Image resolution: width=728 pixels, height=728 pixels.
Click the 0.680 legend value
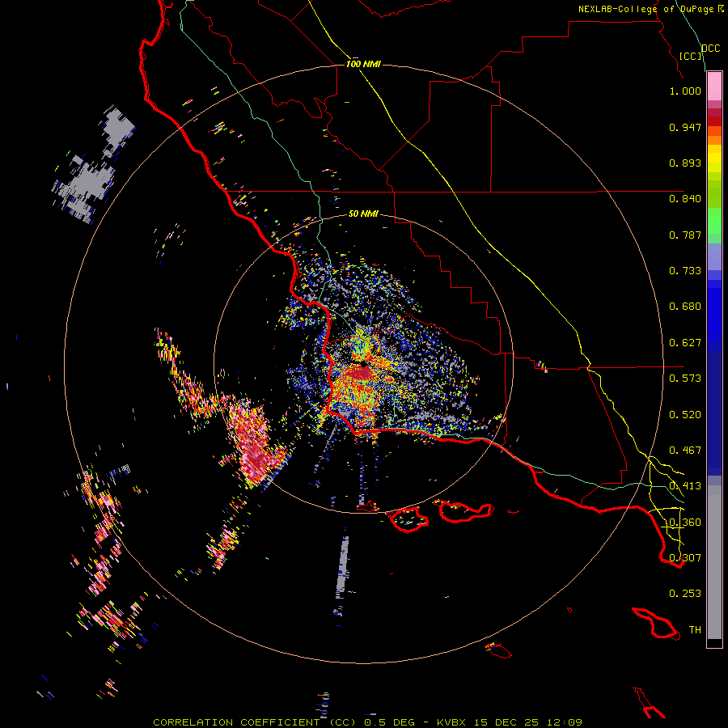pyautogui.click(x=685, y=307)
